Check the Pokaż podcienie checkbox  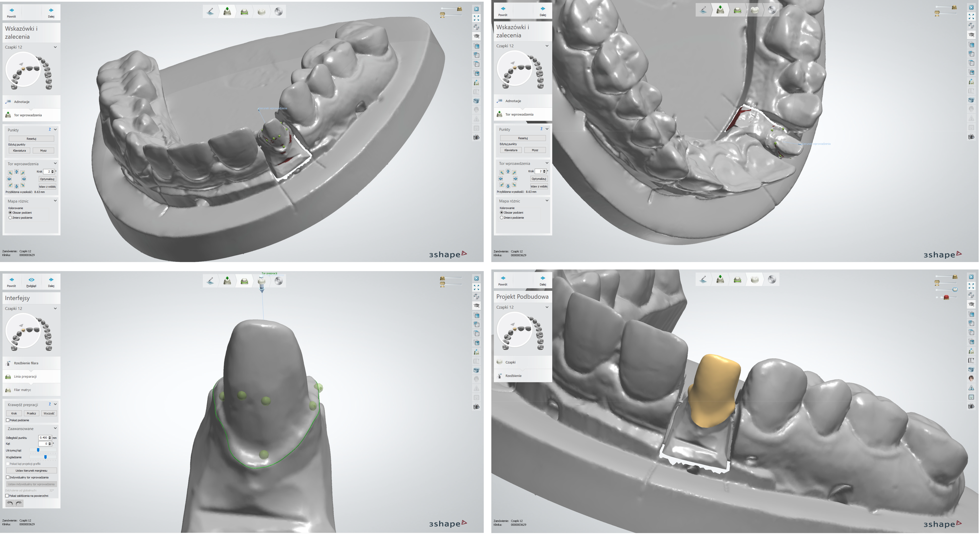[x=8, y=420]
